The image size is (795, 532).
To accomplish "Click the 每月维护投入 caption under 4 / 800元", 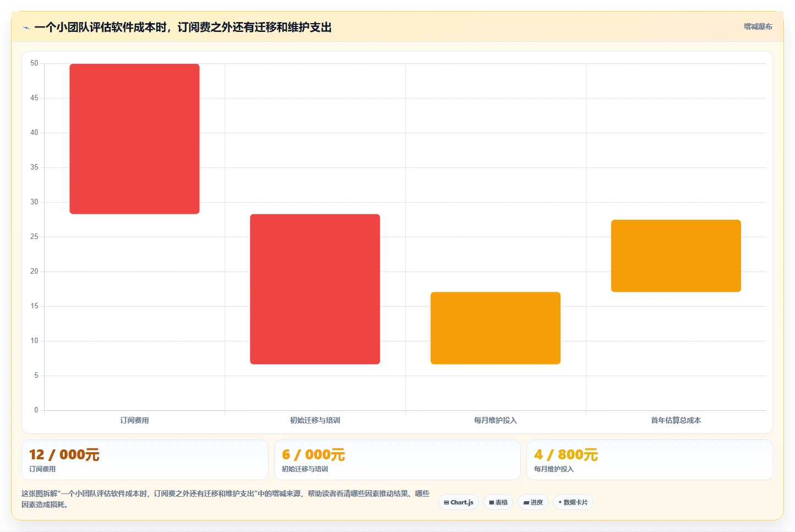I will pyautogui.click(x=554, y=469).
